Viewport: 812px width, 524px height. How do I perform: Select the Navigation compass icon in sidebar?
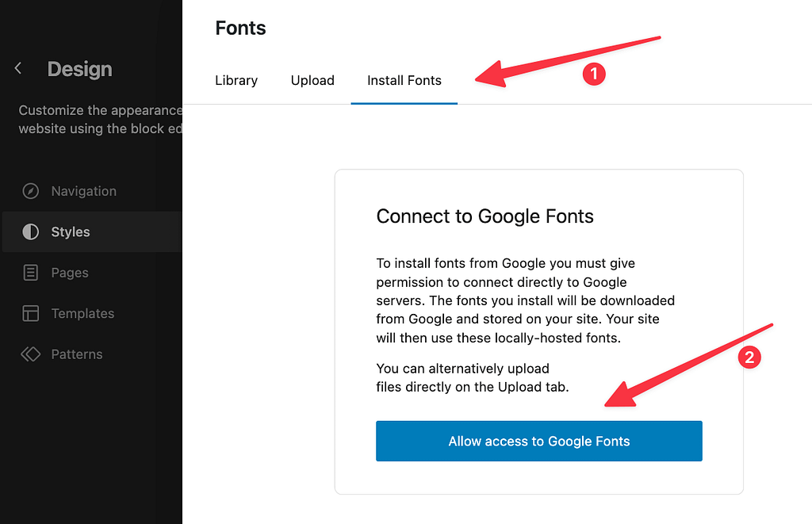point(30,190)
